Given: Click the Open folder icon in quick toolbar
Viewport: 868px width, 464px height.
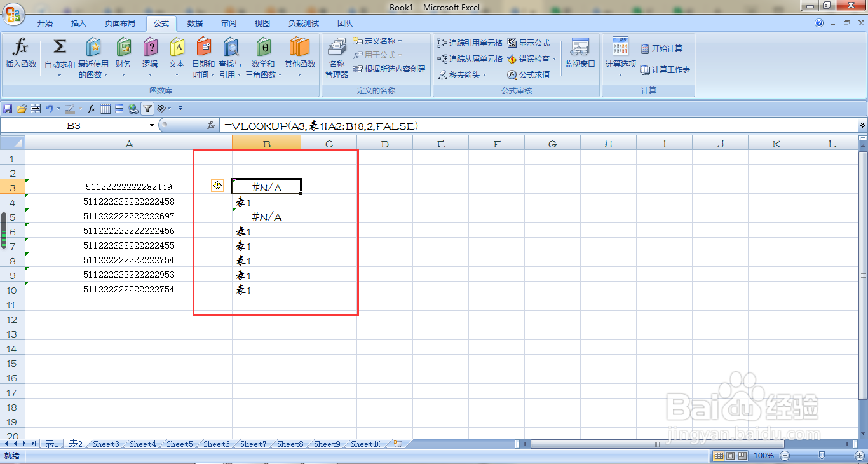Looking at the screenshot, I should click(22, 109).
